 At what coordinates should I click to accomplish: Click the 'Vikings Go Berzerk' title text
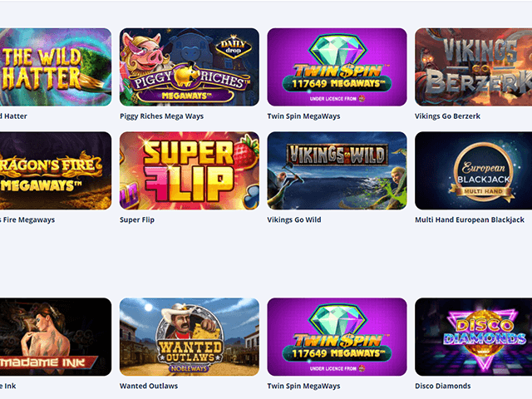[447, 116]
